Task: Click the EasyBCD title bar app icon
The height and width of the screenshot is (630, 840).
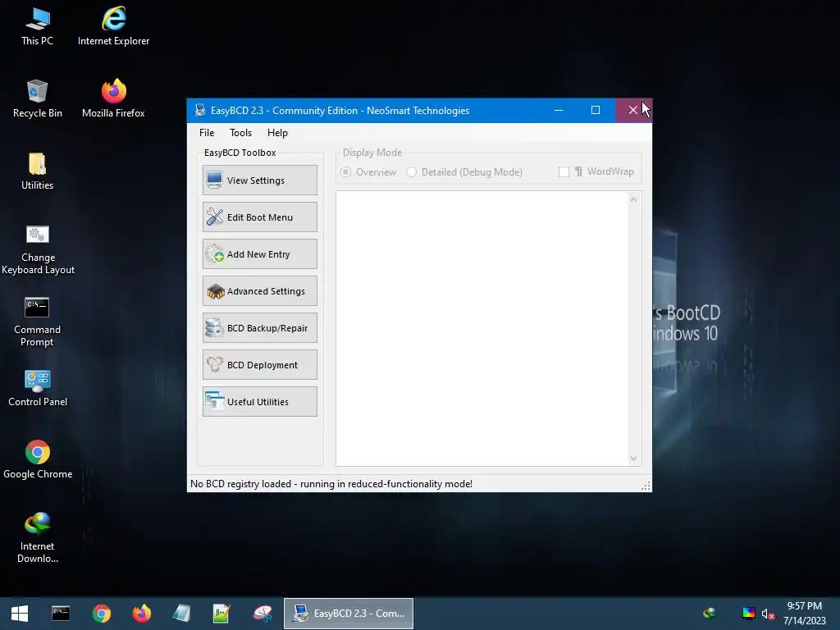Action: 200,111
